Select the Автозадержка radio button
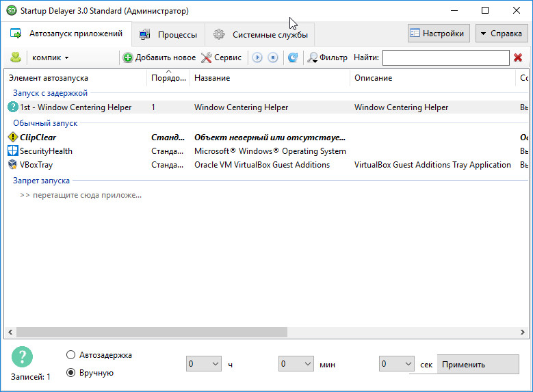The image size is (533, 392). (70, 355)
